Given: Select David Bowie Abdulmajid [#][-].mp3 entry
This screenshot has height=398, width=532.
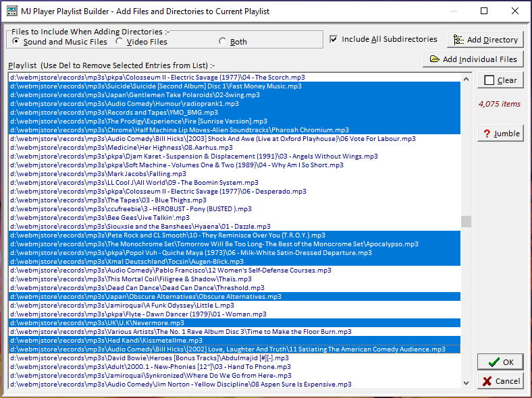Looking at the screenshot, I should (234, 358).
